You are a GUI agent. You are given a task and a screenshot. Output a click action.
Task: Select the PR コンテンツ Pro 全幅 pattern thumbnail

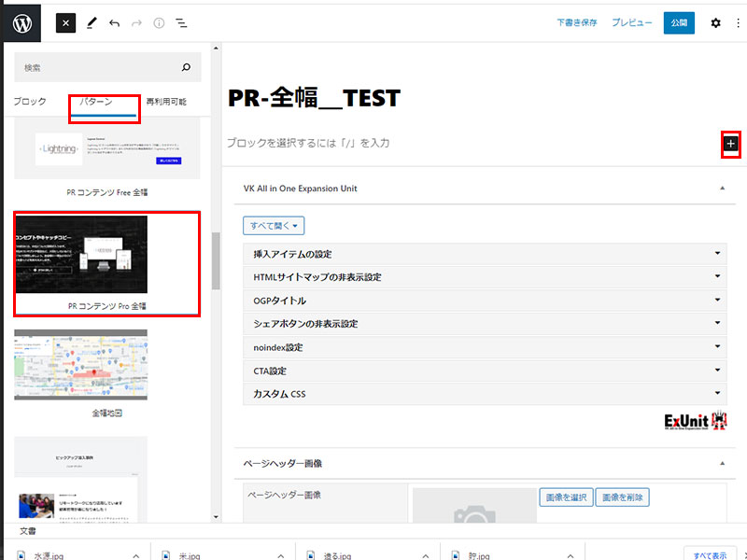click(81, 255)
